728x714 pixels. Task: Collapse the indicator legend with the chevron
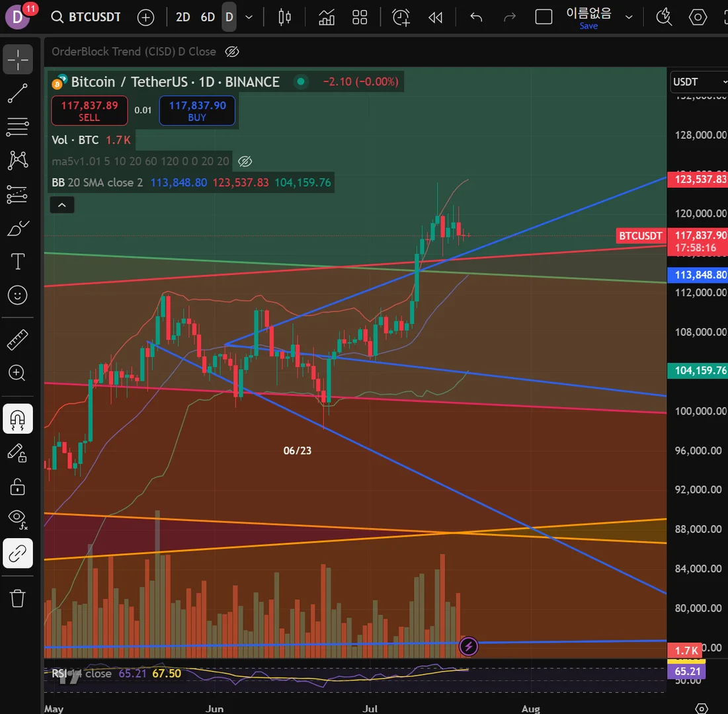[62, 205]
